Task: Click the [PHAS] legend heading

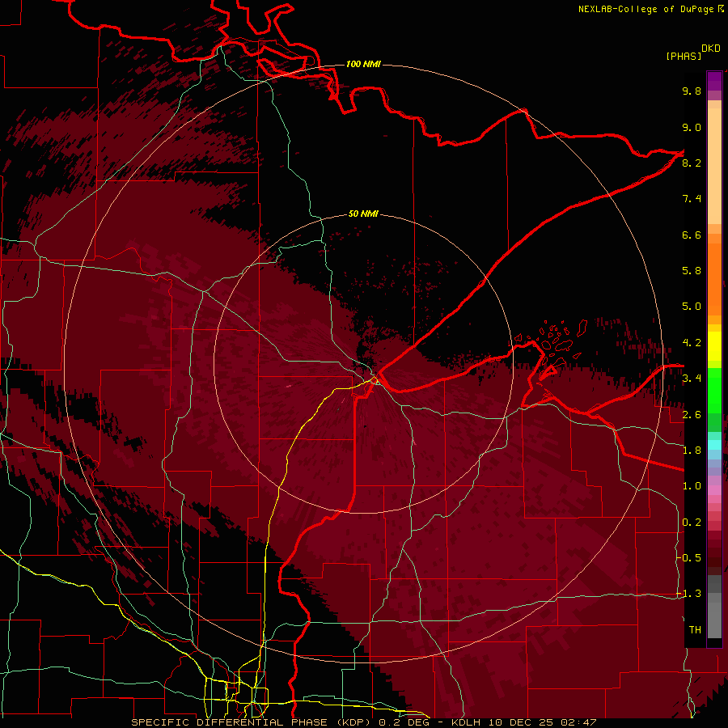Action: [684, 56]
